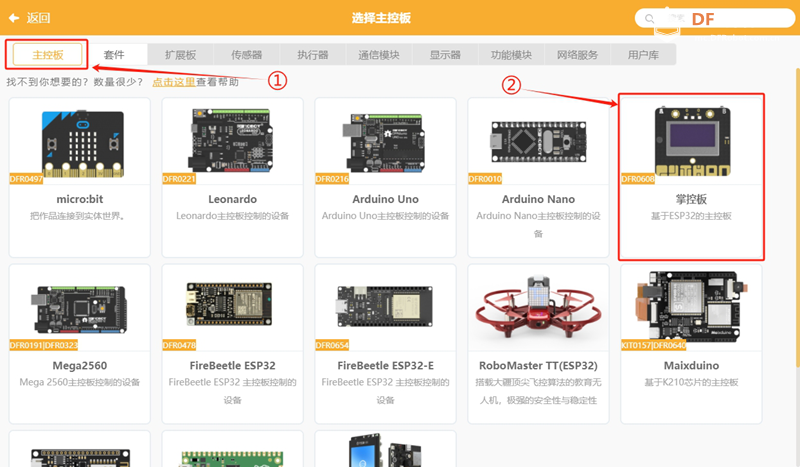Image resolution: width=800 pixels, height=467 pixels.
Task: Click description Mega 2560主控板控制的设备
Action: coord(80,382)
